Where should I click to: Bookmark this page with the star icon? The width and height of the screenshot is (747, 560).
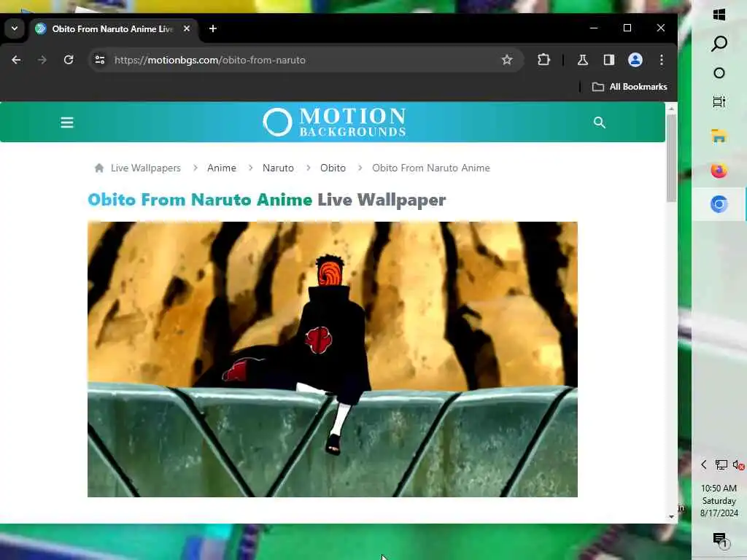coord(507,60)
